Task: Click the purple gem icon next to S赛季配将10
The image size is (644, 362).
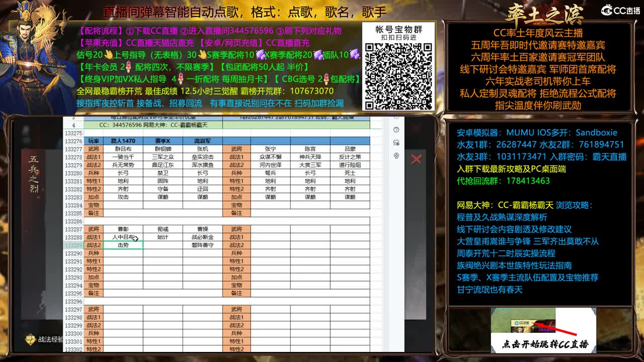Action: (x=260, y=55)
